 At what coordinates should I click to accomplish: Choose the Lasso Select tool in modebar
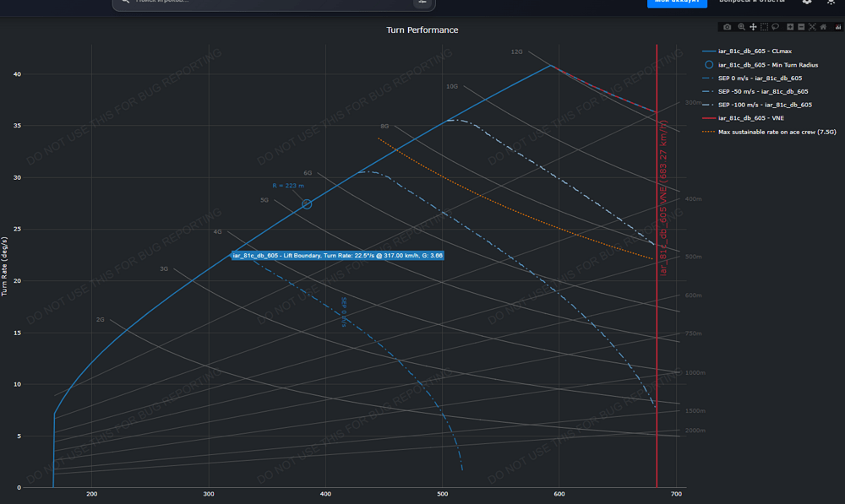tap(776, 26)
